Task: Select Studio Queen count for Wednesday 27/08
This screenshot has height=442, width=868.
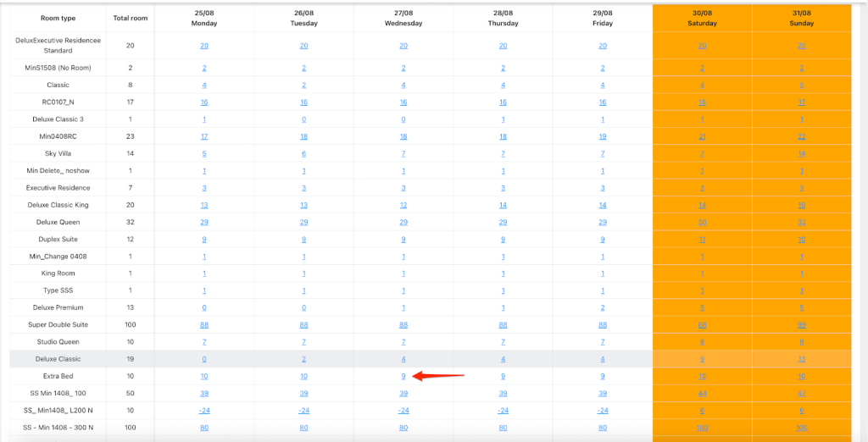Action: tap(403, 342)
